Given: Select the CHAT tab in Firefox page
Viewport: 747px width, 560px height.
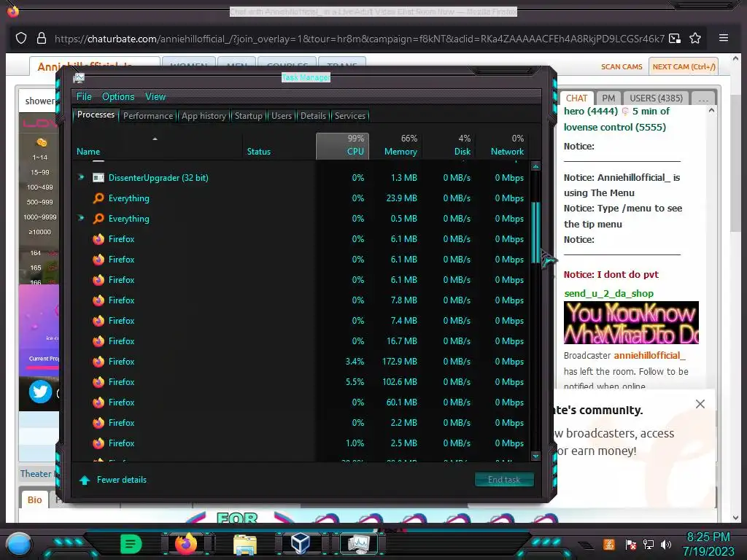Looking at the screenshot, I should pos(576,98).
